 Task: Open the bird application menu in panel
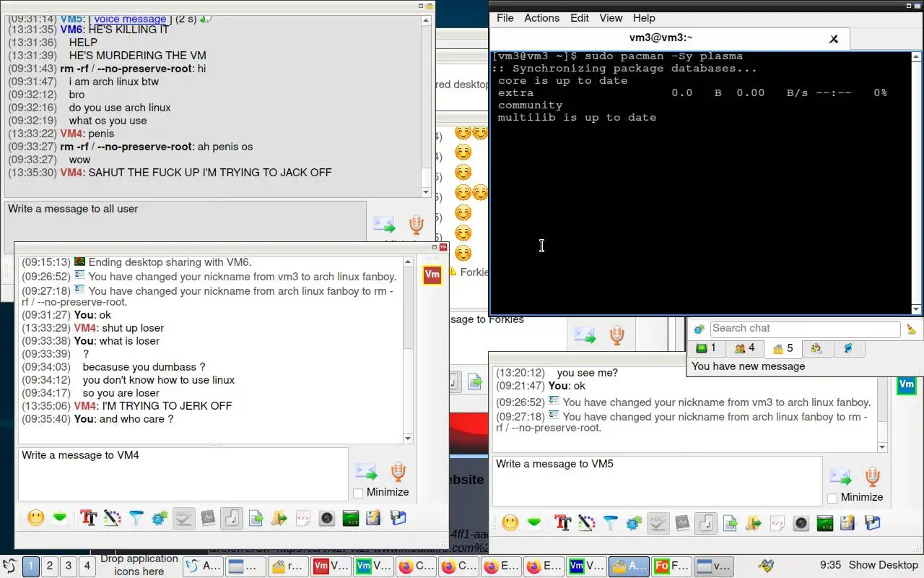pos(10,566)
